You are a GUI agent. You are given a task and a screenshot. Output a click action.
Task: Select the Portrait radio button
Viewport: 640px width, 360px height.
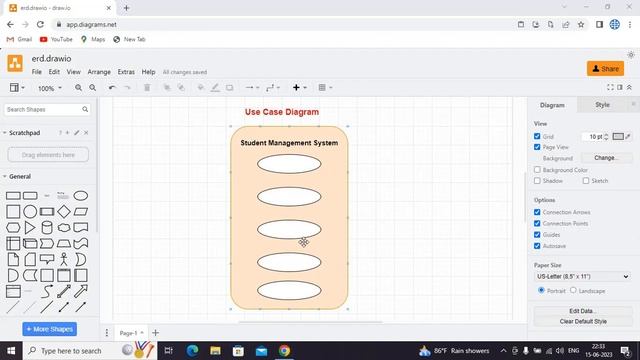click(541, 290)
